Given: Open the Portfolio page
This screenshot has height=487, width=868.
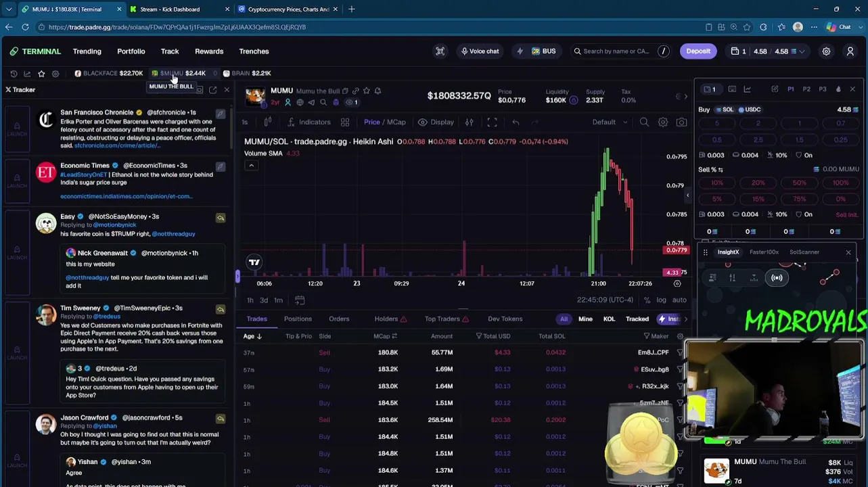Looking at the screenshot, I should (131, 51).
